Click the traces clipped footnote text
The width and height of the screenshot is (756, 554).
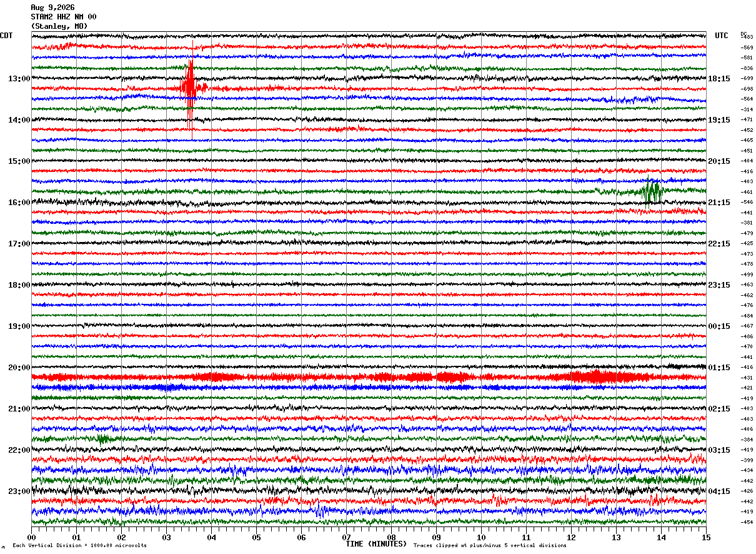tap(490, 545)
